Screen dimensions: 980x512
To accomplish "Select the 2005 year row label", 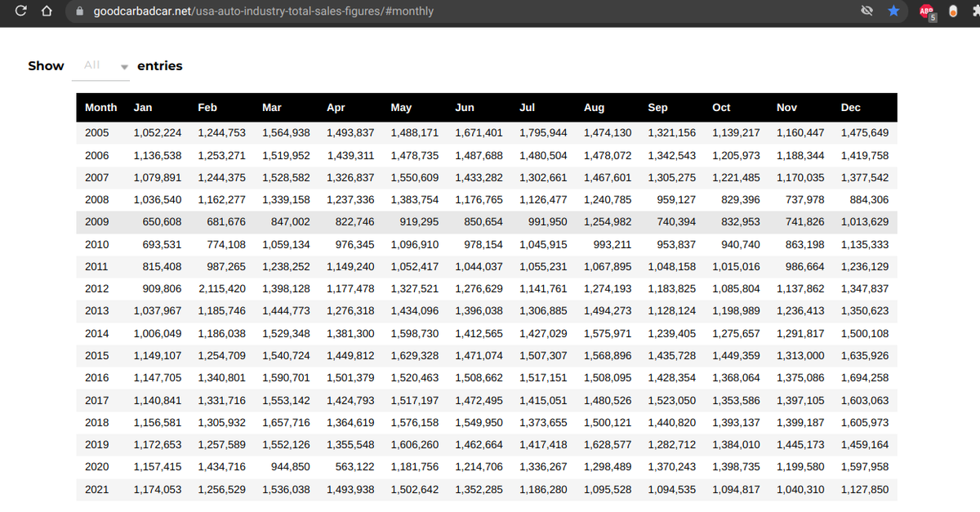I will [x=96, y=132].
